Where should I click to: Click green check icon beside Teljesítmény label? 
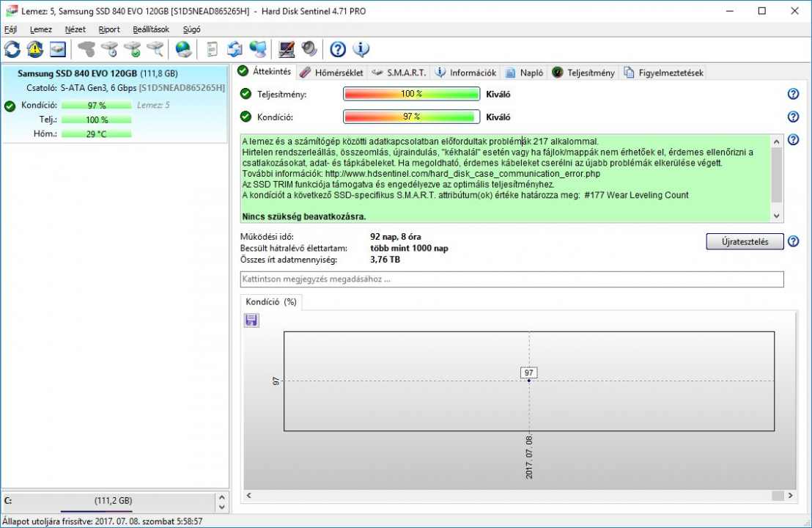(246, 94)
